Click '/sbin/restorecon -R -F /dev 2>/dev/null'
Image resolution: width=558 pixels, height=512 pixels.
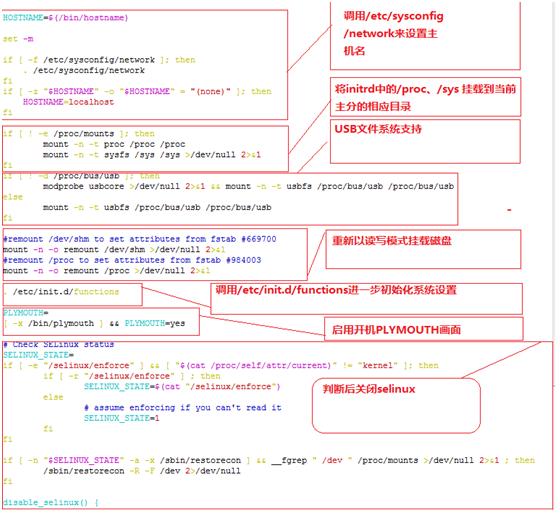(142, 471)
